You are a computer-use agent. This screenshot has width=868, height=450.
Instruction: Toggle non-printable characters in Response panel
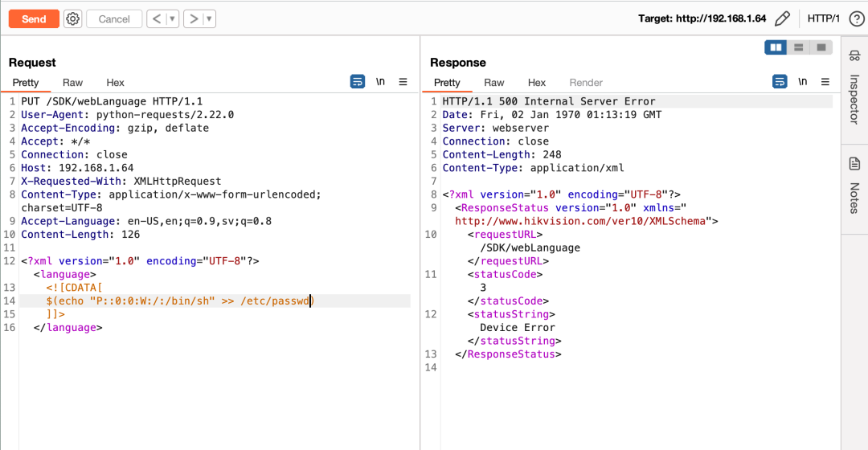[x=803, y=82]
